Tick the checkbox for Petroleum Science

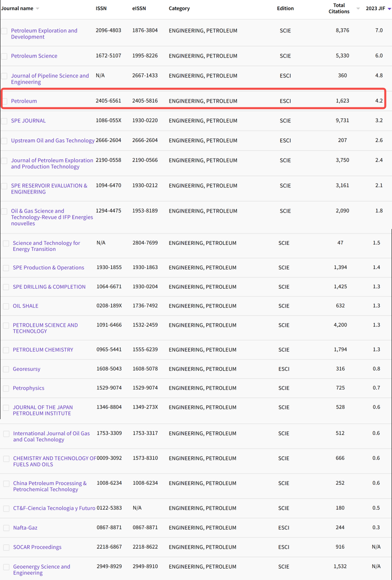pyautogui.click(x=4, y=56)
